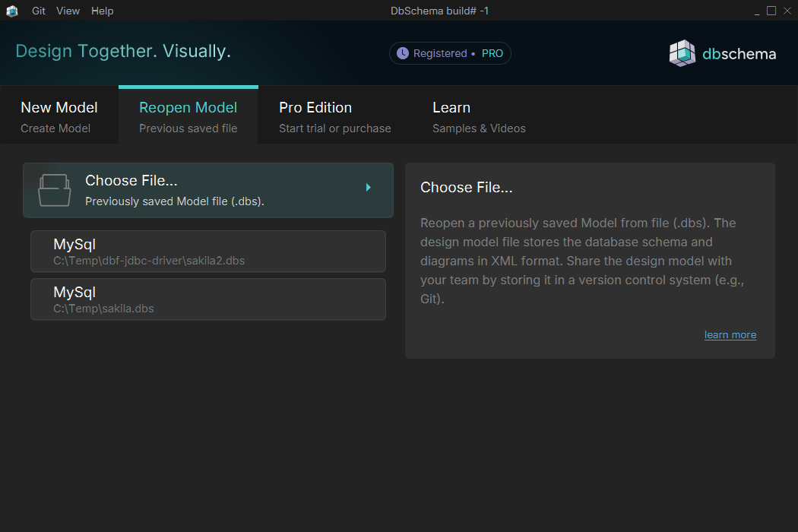Screen dimensions: 798x532
Task: Follow the 'learn more' link
Action: pos(730,334)
